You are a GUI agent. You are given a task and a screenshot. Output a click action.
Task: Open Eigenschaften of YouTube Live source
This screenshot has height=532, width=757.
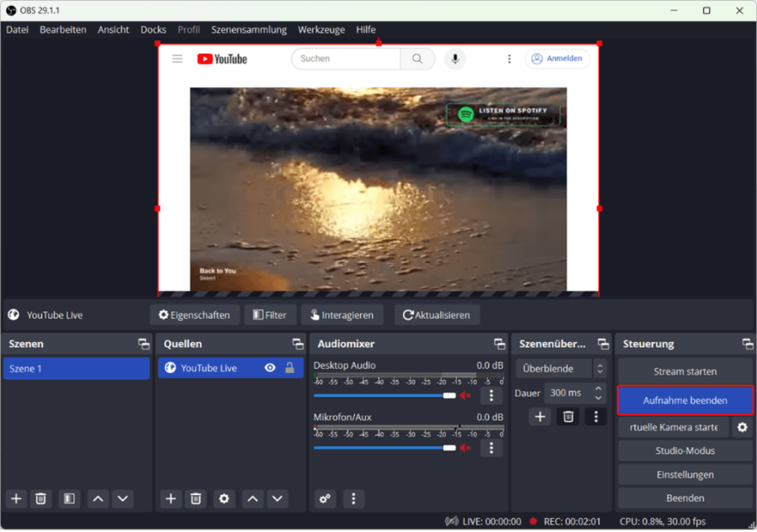(x=194, y=315)
